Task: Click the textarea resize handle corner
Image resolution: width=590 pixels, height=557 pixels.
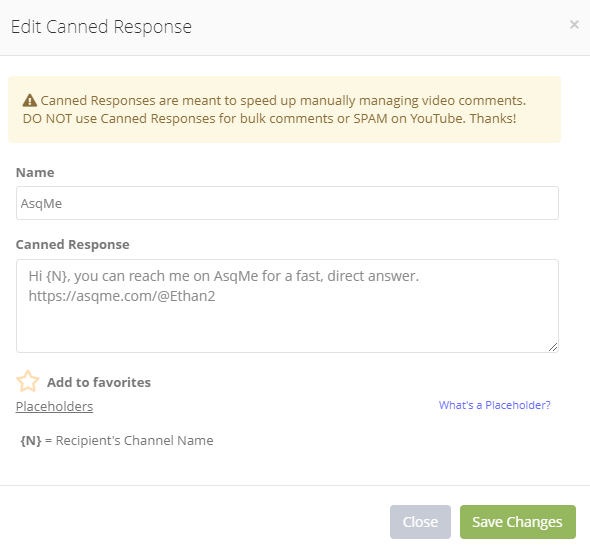Action: 553,347
